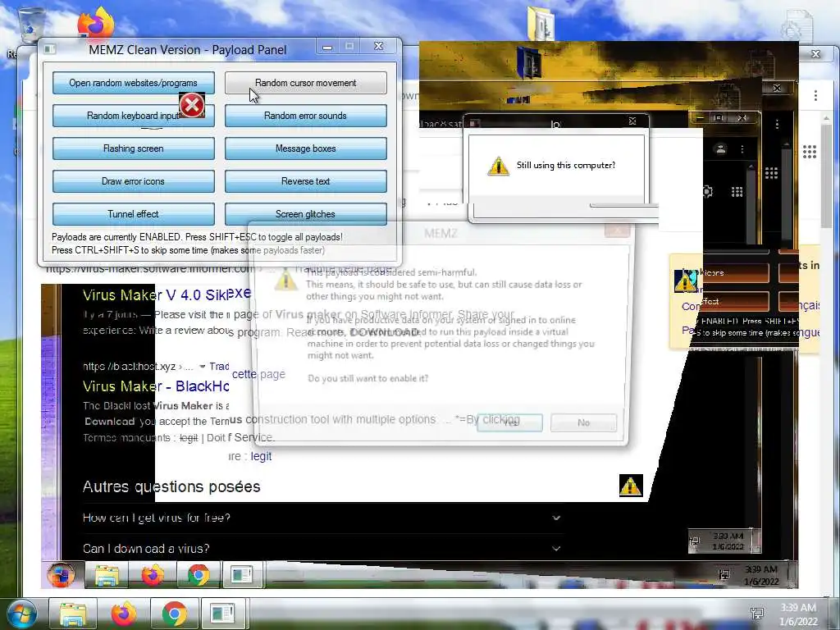Image resolution: width=840 pixels, height=630 pixels.
Task: Open File Explorer from the bottom taskbar
Action: pyautogui.click(x=73, y=614)
